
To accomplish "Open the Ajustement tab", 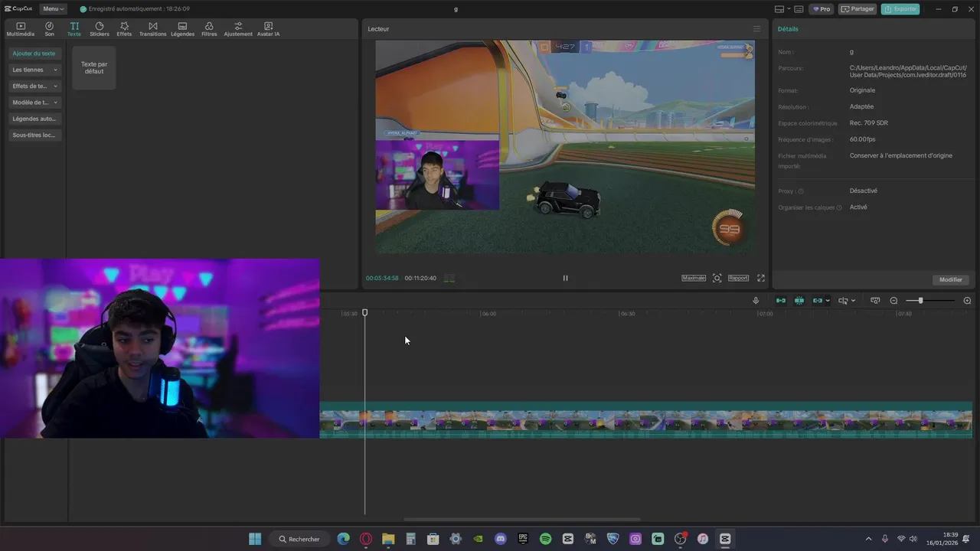I will click(x=238, y=29).
